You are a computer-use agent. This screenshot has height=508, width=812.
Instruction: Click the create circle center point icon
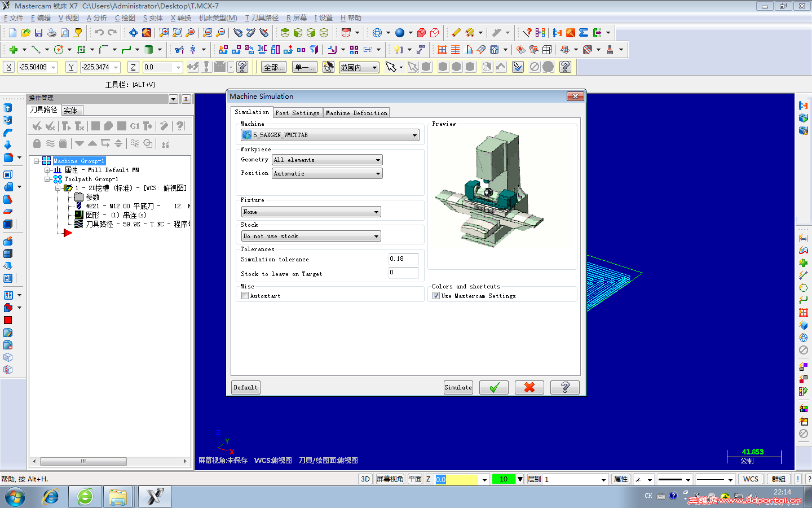tap(58, 50)
